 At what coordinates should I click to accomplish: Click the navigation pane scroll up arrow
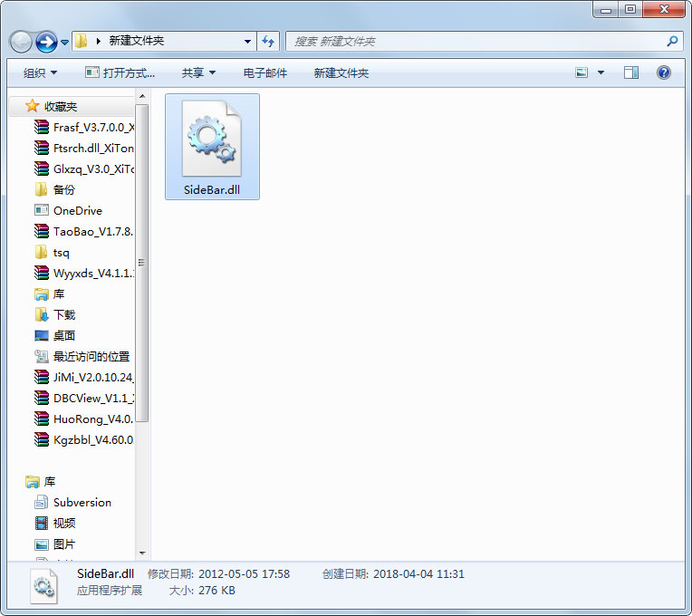pos(142,96)
